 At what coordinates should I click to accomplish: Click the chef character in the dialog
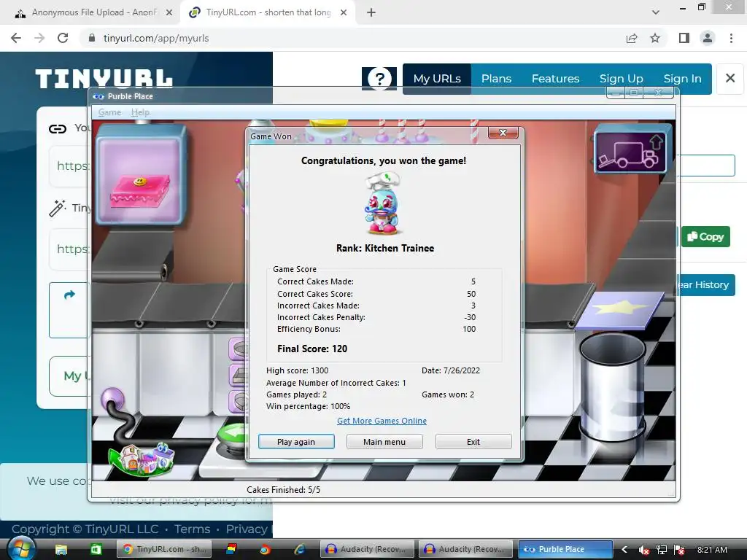pos(384,204)
